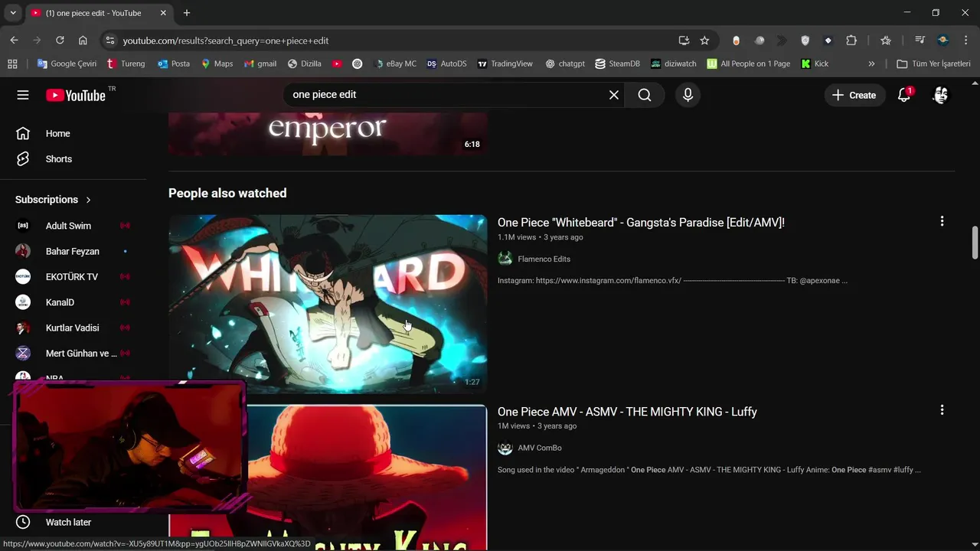Viewport: 980px width, 551px height.
Task: Open the THE MIGHTY KING Luffy video title
Action: pos(627,412)
